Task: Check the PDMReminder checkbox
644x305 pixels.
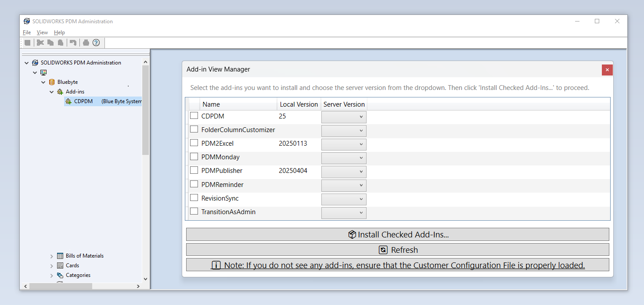Action: (x=194, y=184)
